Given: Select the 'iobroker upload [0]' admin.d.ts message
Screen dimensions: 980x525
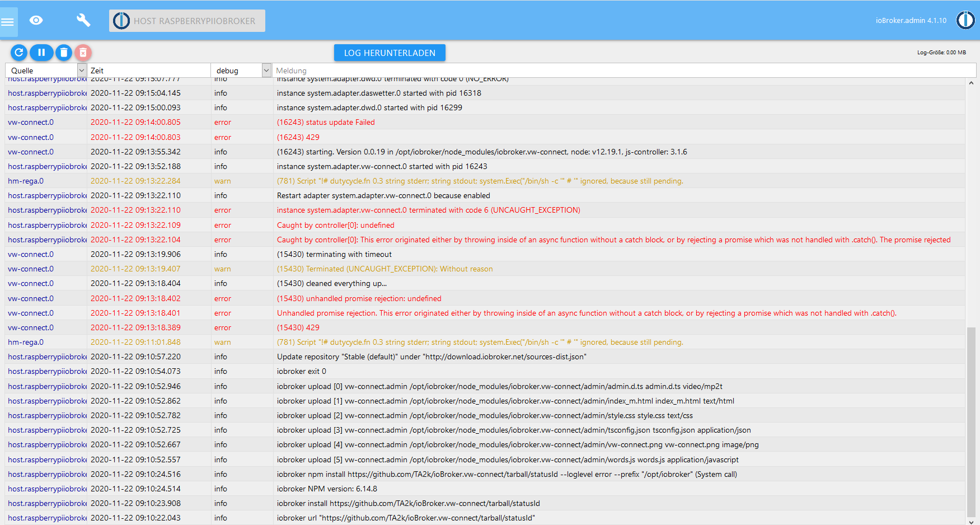Looking at the screenshot, I should click(x=500, y=386).
